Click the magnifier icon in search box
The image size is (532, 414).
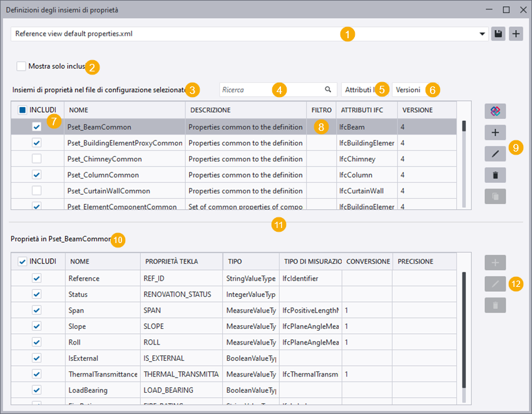coord(328,90)
